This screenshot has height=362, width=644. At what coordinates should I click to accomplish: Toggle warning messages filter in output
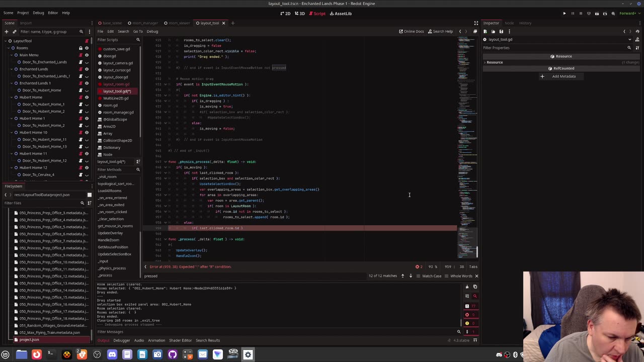pyautogui.click(x=470, y=323)
